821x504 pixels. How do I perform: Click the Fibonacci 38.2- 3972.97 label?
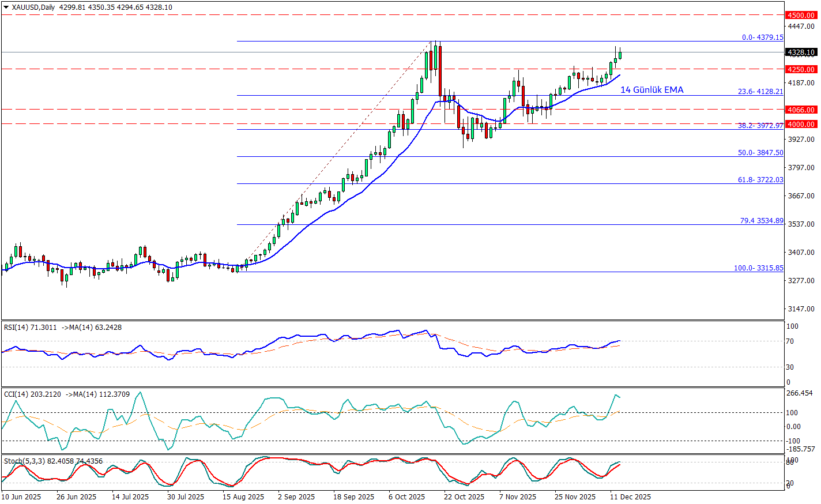tap(760, 126)
